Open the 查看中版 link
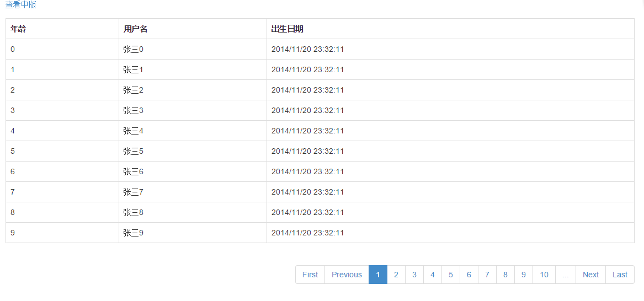The height and width of the screenshot is (301, 644). point(20,5)
